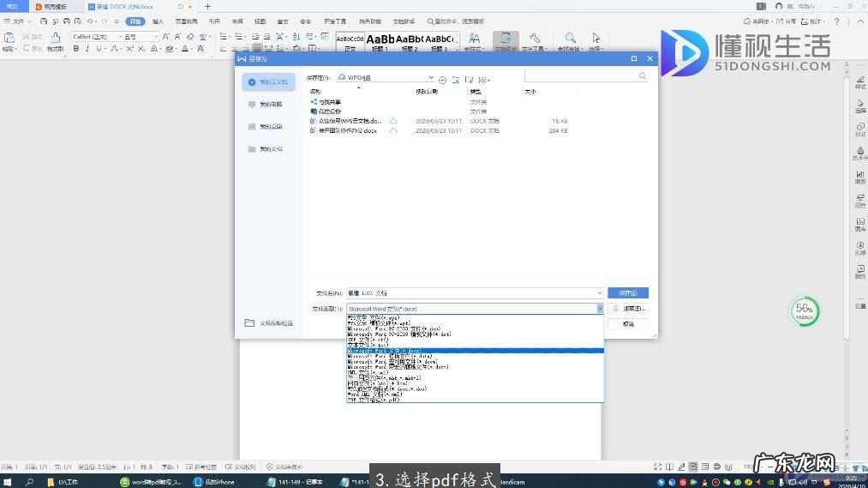868x488 pixels.
Task: Open view mode icon in dialog toolbar
Action: (x=484, y=81)
